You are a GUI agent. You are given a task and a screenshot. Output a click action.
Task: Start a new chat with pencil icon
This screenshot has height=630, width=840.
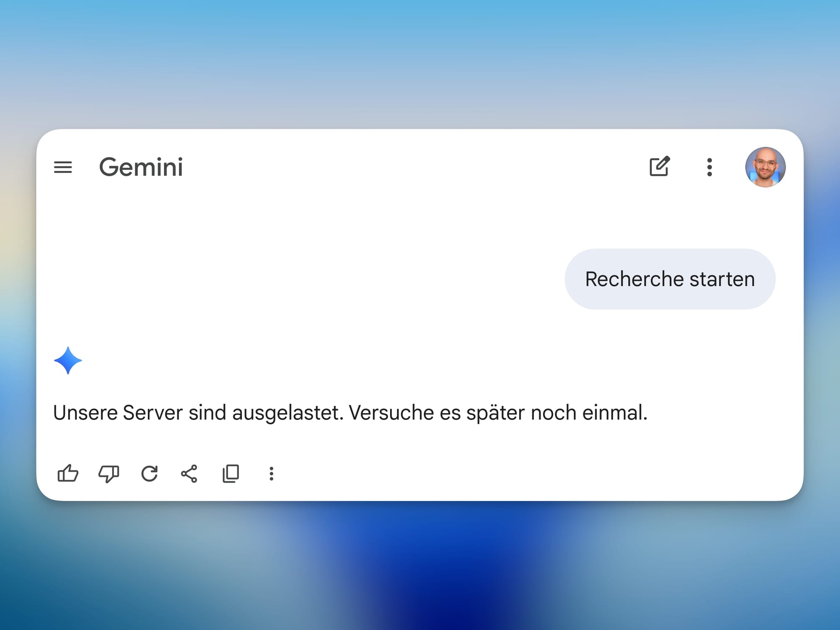pos(660,166)
